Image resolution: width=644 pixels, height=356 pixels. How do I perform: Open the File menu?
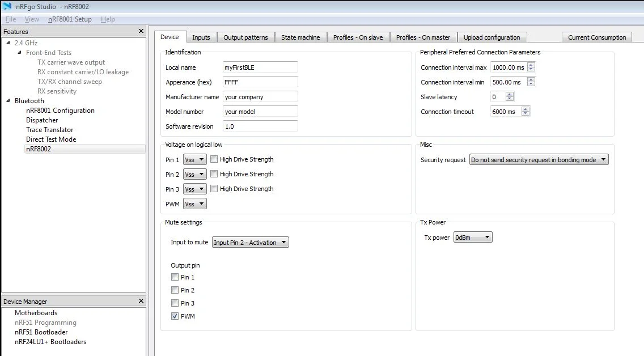(x=11, y=19)
